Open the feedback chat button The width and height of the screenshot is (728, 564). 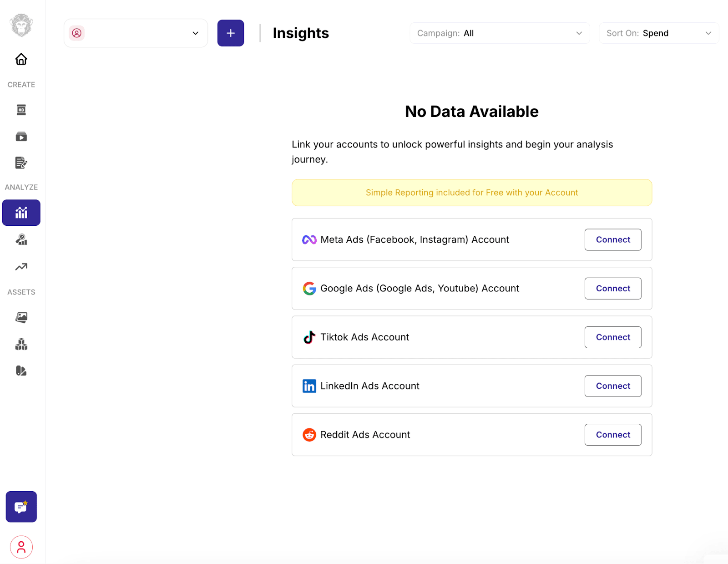(21, 507)
